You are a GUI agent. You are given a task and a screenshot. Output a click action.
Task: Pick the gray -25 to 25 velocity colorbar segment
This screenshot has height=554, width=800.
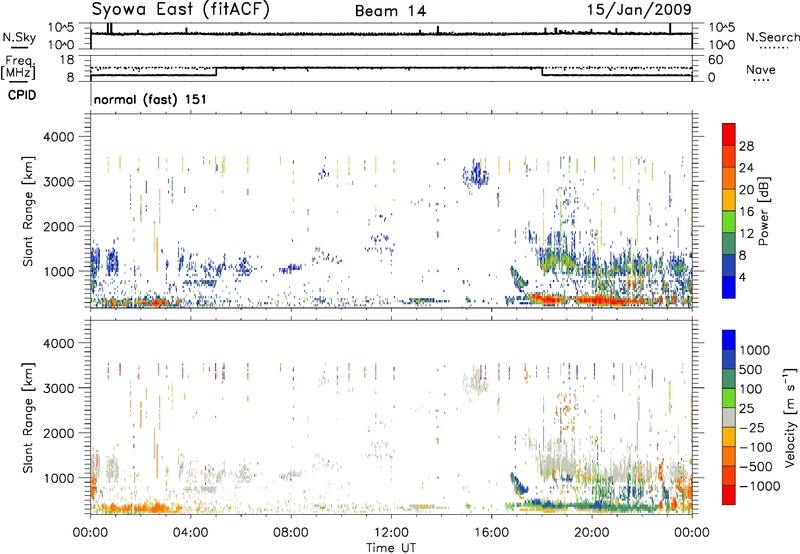tap(729, 417)
